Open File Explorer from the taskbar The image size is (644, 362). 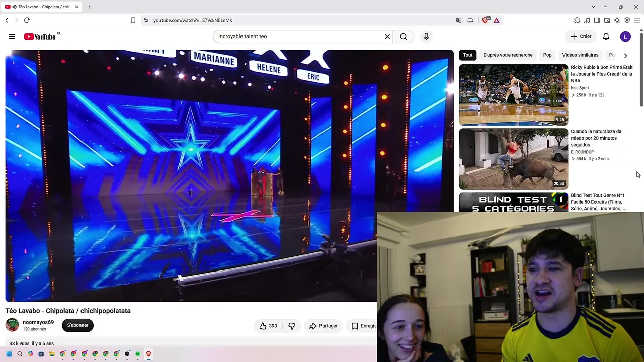click(52, 354)
